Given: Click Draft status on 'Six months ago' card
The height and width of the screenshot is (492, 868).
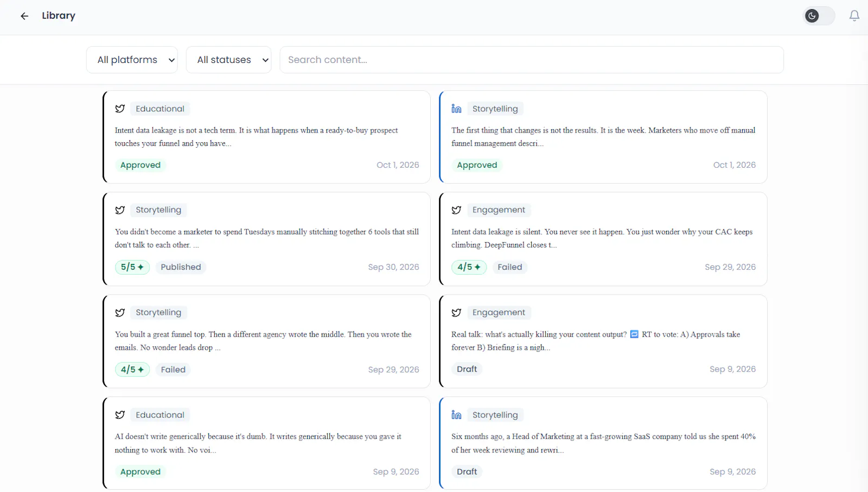Looking at the screenshot, I should click(x=467, y=472).
